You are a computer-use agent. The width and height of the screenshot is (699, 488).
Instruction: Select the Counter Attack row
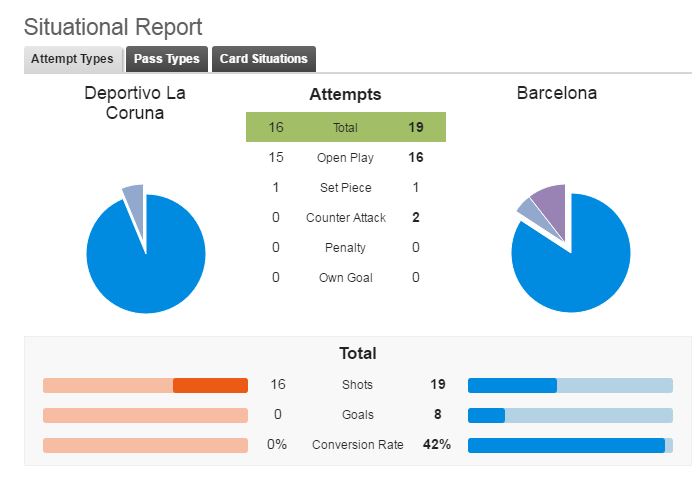(345, 218)
